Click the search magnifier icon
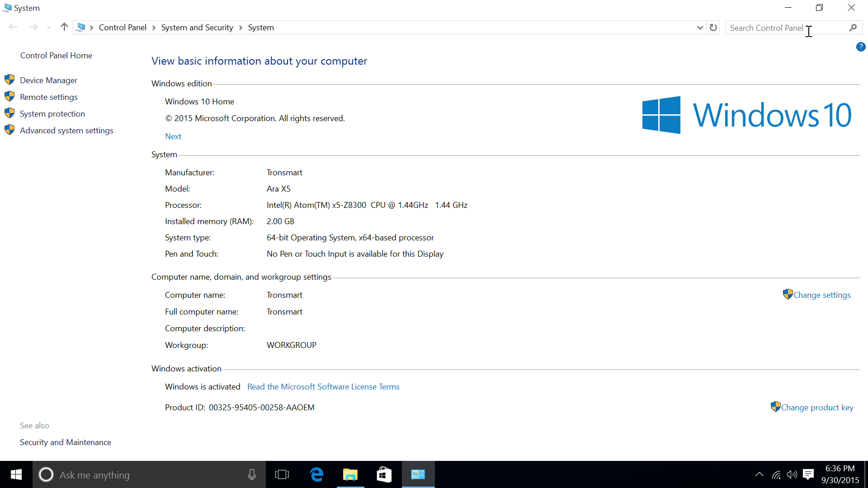Screen dimensions: 868x488 pyautogui.click(x=853, y=28)
